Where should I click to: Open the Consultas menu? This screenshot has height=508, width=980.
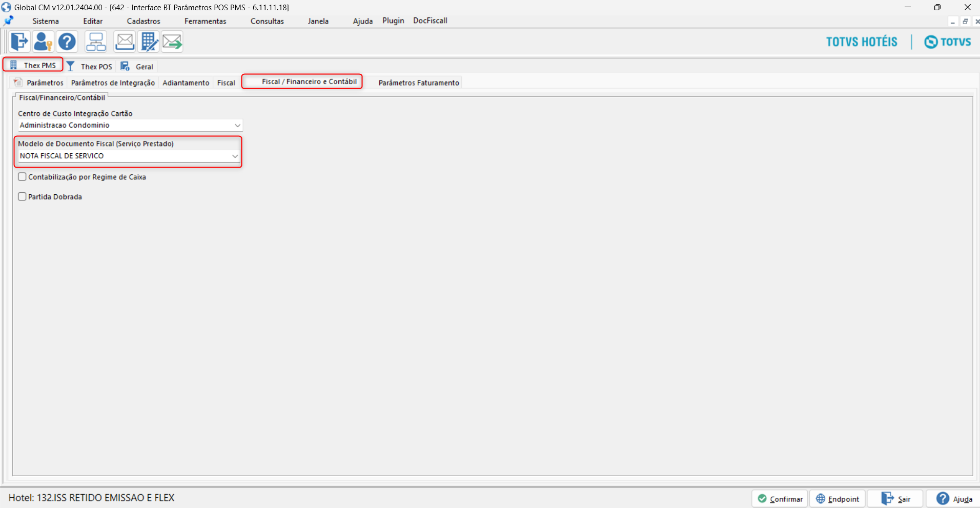(267, 21)
